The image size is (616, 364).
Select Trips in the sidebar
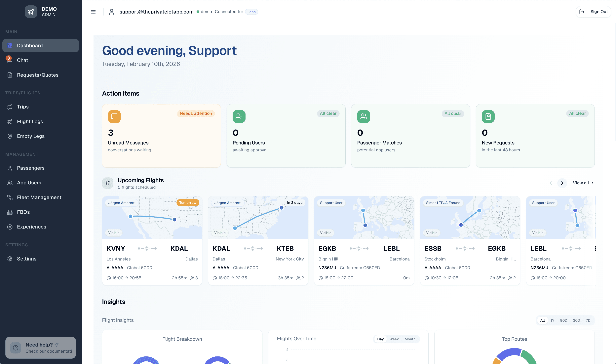pyautogui.click(x=23, y=107)
